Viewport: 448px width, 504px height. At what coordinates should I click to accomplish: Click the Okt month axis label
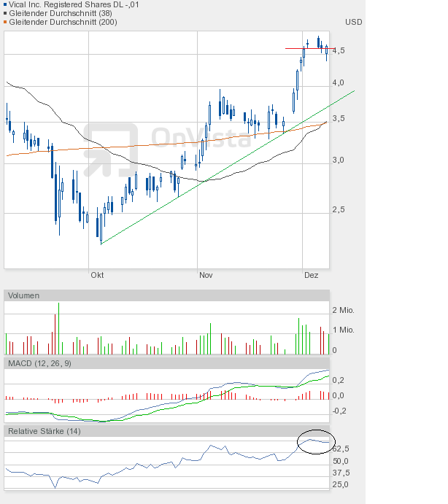tap(97, 275)
